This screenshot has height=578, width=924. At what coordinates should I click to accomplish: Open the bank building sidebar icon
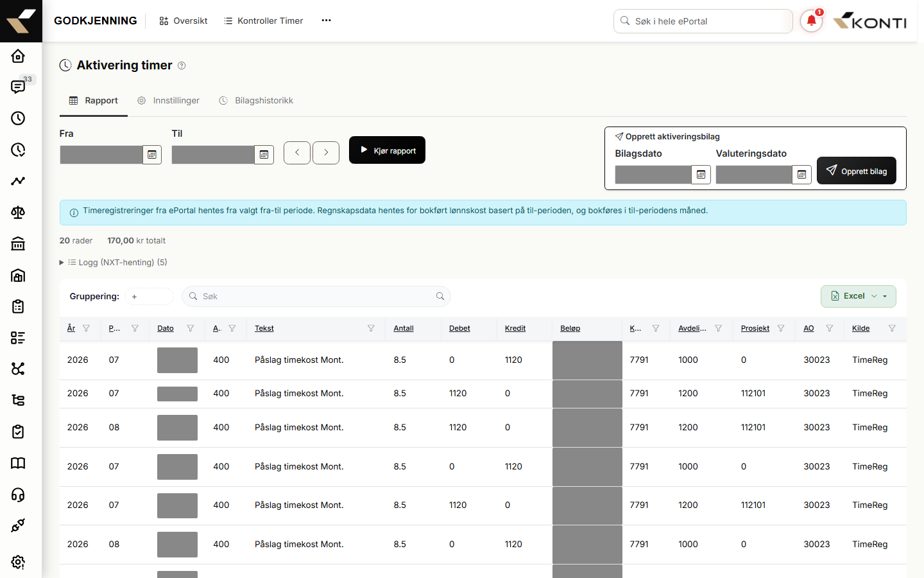[x=18, y=243]
